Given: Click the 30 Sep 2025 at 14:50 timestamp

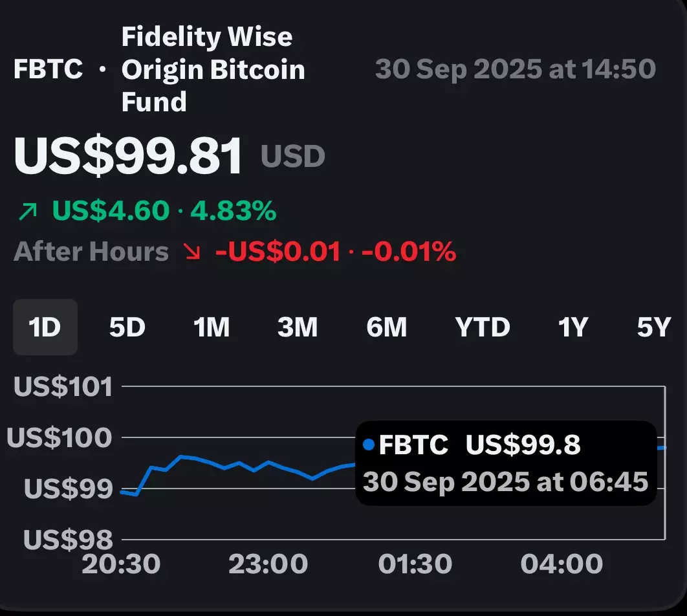Looking at the screenshot, I should click(516, 69).
